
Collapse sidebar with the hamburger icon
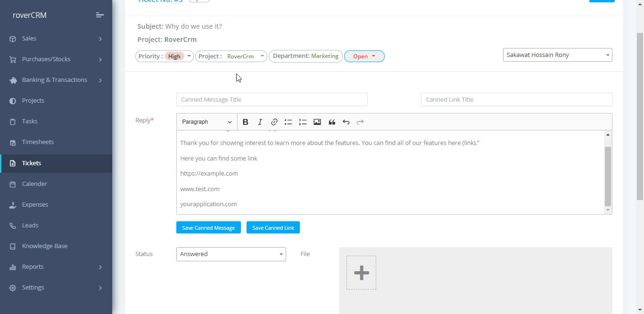point(99,15)
